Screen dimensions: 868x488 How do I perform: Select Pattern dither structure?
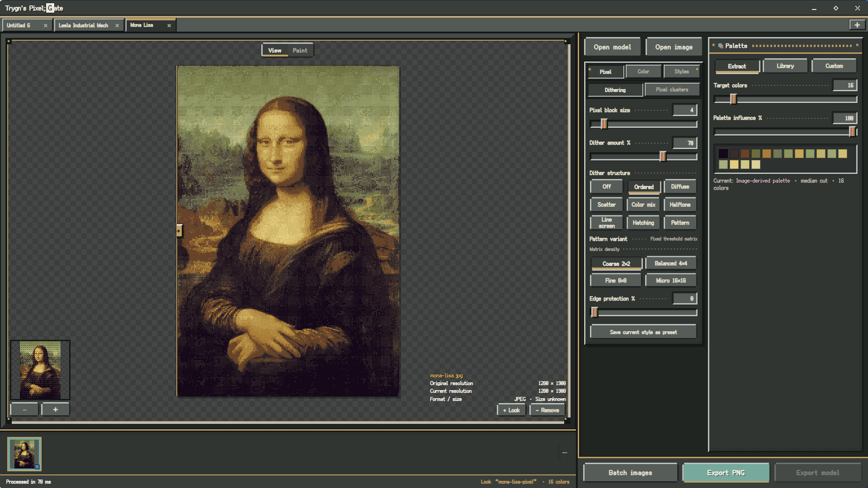680,223
